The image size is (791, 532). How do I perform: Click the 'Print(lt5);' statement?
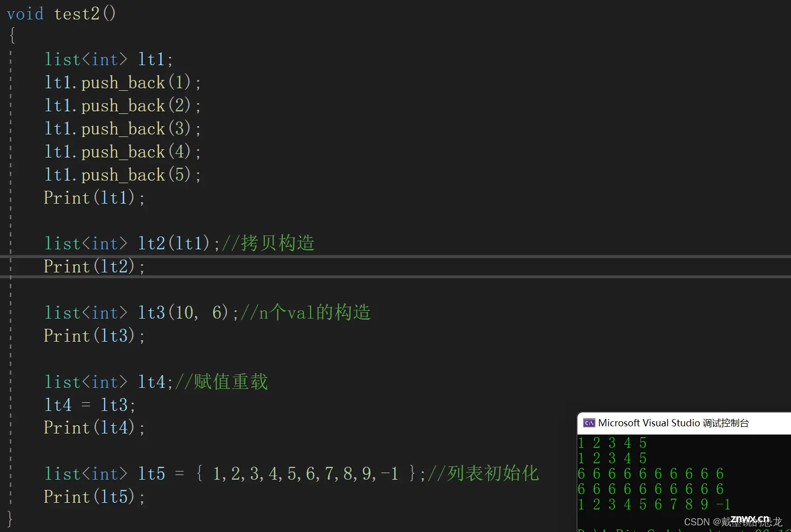[94, 497]
